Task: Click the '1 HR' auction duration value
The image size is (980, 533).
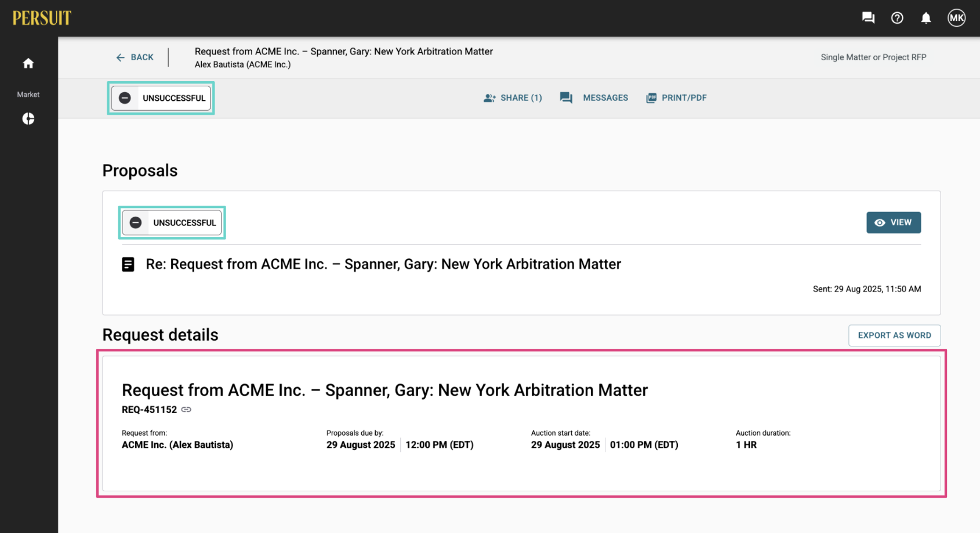Action: (746, 445)
